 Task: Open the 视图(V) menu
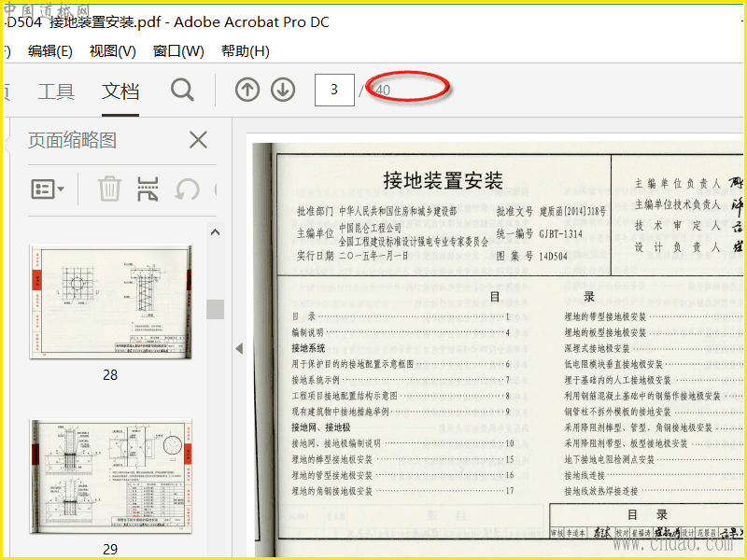[x=112, y=51]
